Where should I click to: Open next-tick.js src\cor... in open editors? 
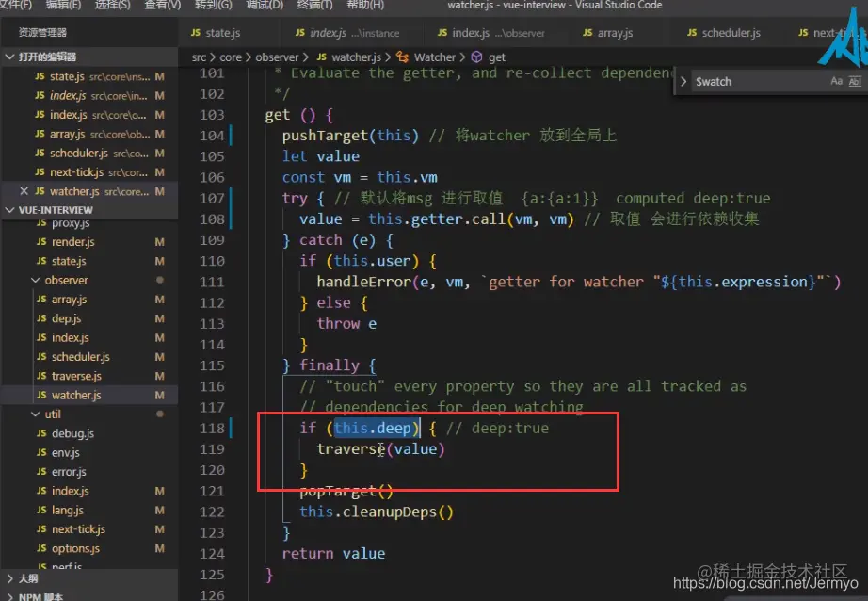[x=89, y=172]
